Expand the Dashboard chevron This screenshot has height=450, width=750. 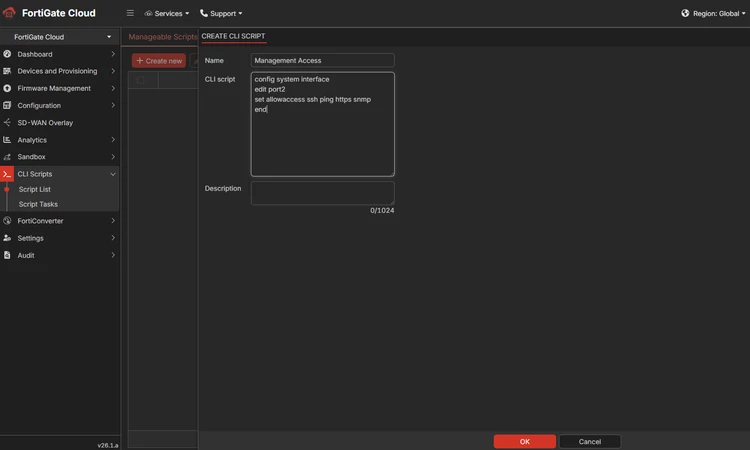pyautogui.click(x=113, y=54)
